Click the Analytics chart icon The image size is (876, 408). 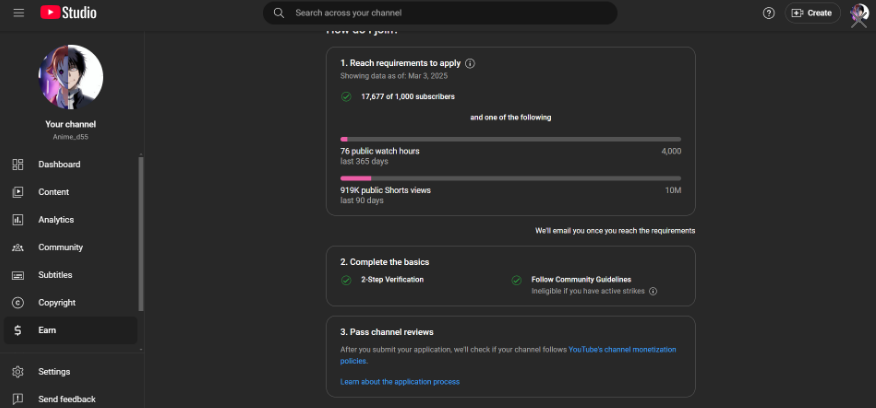point(18,220)
